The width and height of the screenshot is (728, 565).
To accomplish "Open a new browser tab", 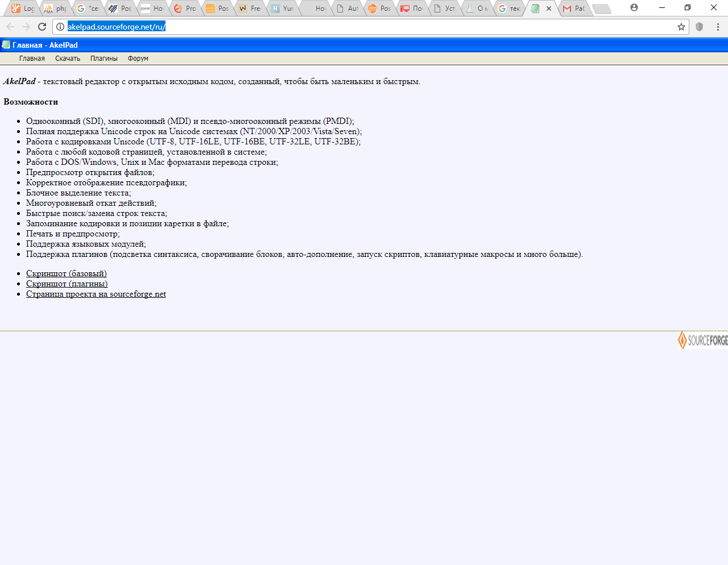I will point(601,9).
